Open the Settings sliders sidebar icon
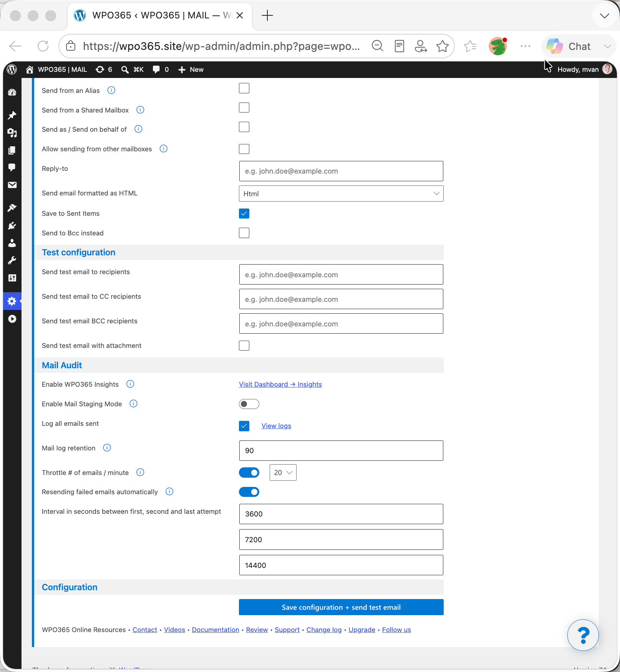Image resolution: width=620 pixels, height=672 pixels. point(12,278)
